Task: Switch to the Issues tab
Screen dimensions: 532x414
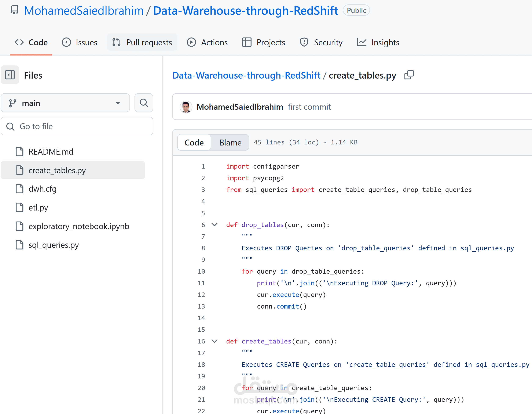Action: (79, 42)
